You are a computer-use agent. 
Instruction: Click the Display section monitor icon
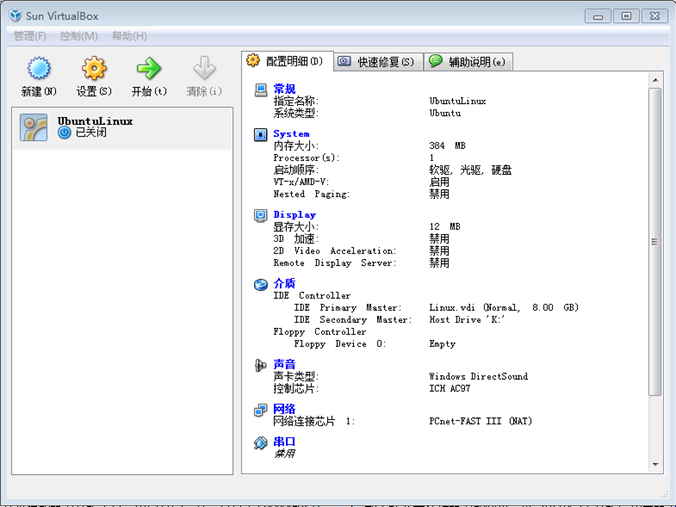click(260, 215)
